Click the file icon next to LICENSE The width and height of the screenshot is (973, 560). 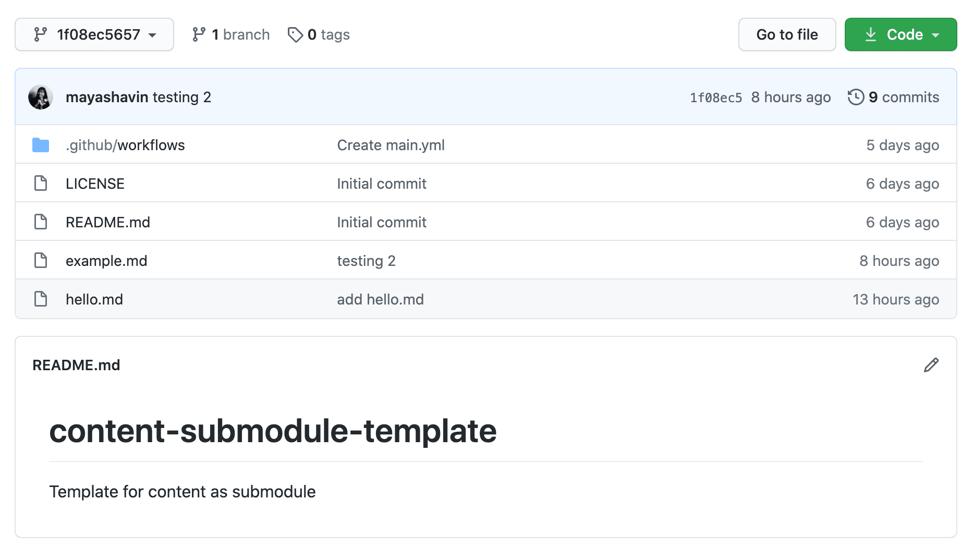(41, 183)
